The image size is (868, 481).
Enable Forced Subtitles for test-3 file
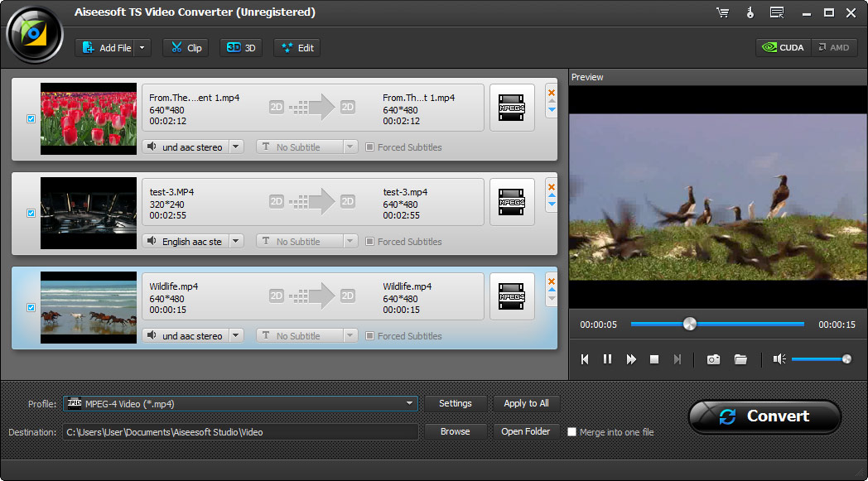(369, 242)
